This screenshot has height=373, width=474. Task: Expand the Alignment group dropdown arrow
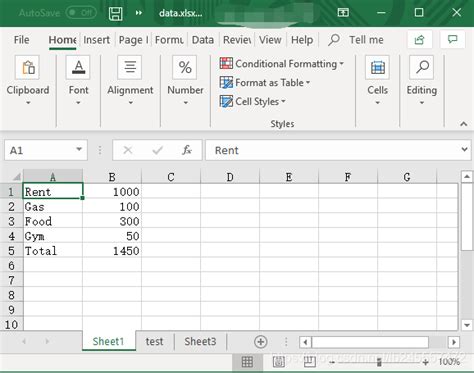(130, 103)
